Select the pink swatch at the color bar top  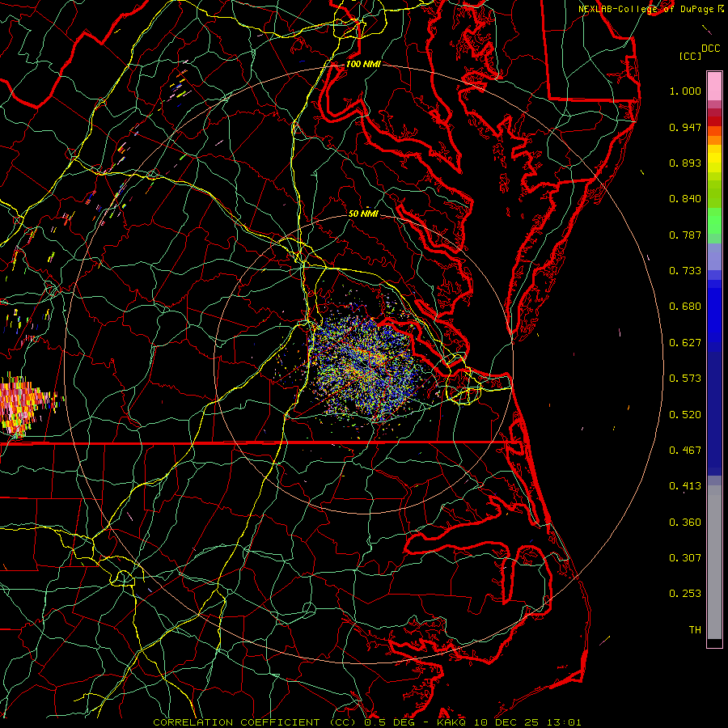click(x=714, y=86)
